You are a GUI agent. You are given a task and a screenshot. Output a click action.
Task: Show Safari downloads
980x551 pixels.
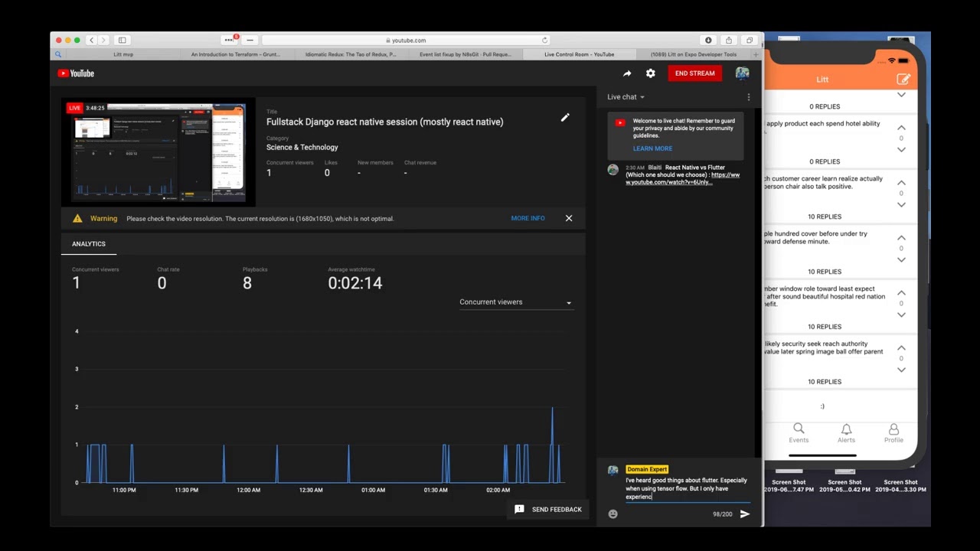pyautogui.click(x=708, y=41)
